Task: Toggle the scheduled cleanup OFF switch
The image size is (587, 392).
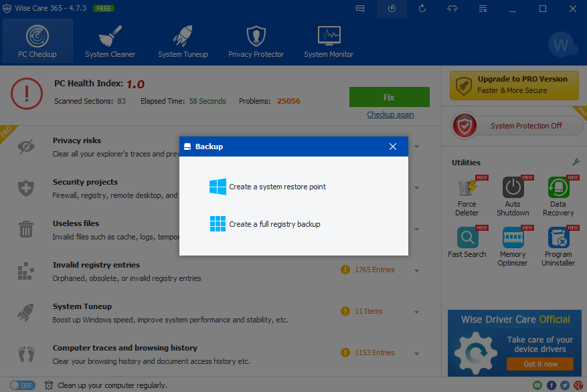Action: [23, 385]
